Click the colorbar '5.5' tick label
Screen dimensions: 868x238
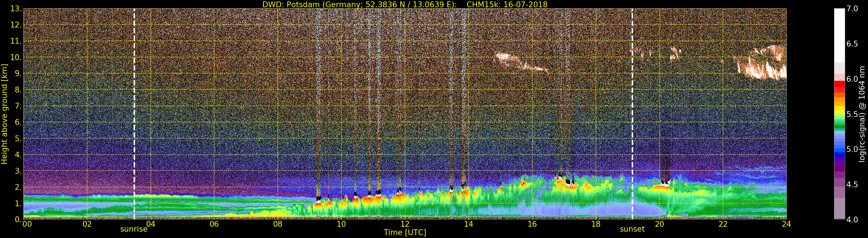pyautogui.click(x=852, y=114)
